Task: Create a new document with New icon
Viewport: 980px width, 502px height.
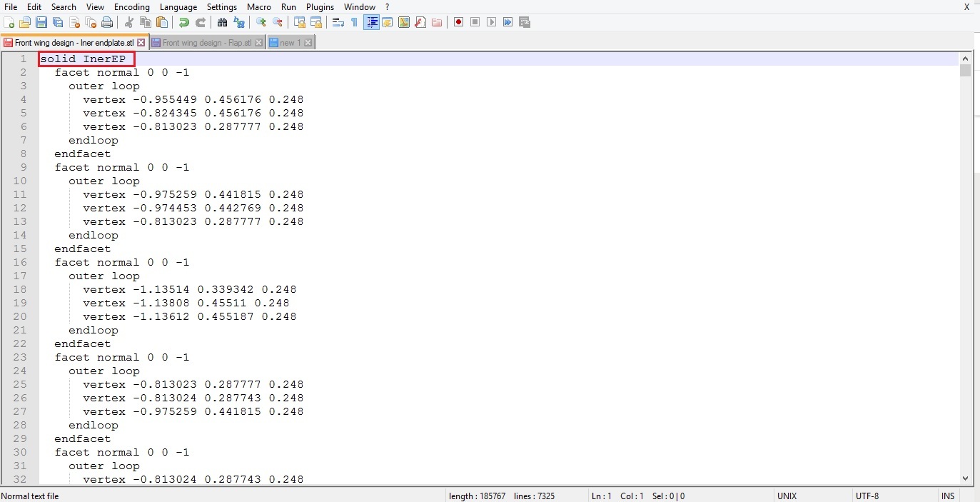Action: click(x=9, y=22)
